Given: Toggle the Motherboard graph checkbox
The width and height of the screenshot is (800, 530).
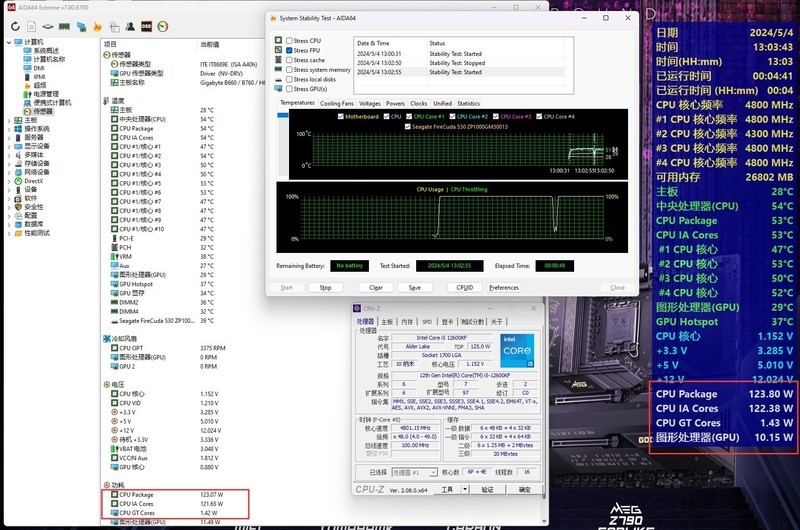Looking at the screenshot, I should (x=340, y=117).
